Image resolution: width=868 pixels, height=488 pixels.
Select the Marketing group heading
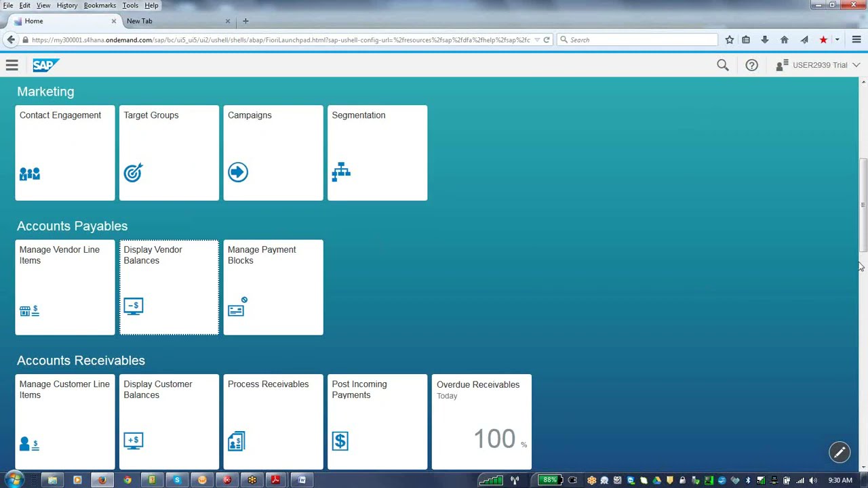[45, 91]
